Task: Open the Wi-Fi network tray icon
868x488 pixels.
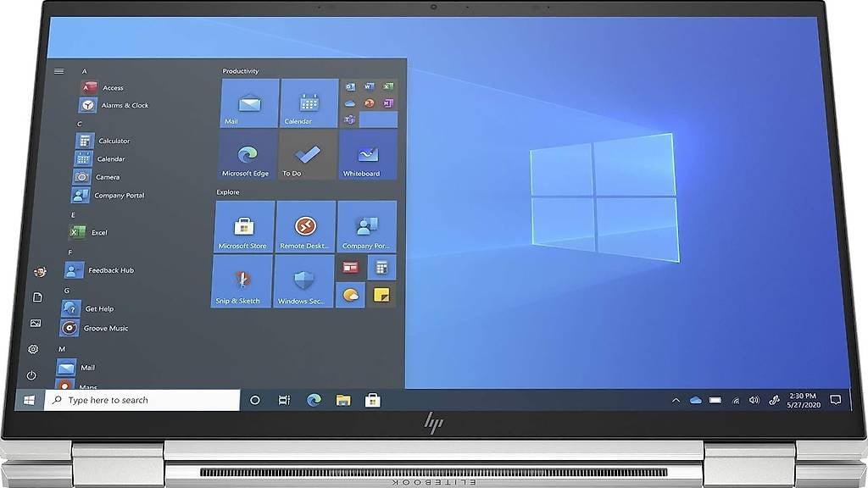Action: 736,400
